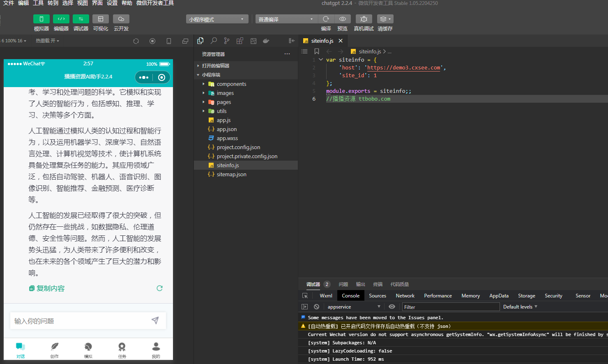Open resource manager more actions (…)

click(x=287, y=54)
